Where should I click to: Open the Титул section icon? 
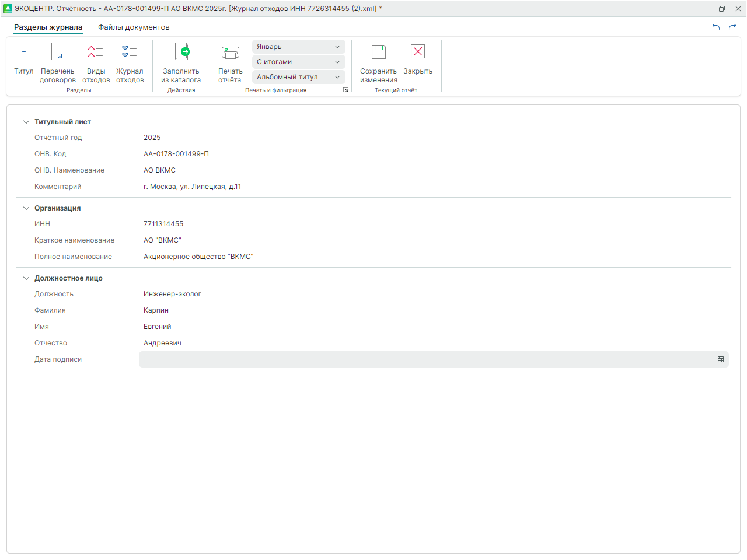(x=24, y=52)
